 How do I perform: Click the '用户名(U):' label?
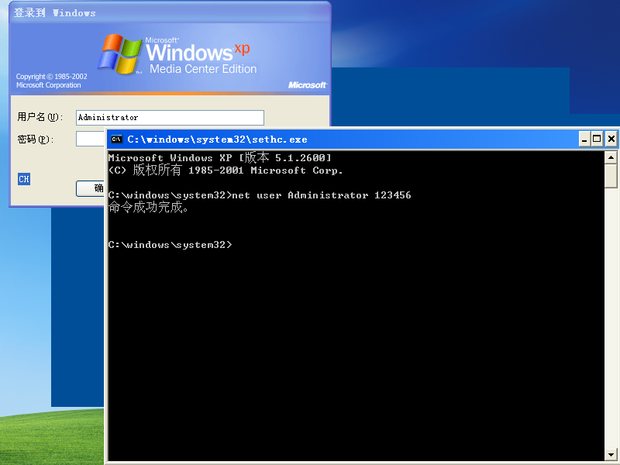click(x=40, y=117)
